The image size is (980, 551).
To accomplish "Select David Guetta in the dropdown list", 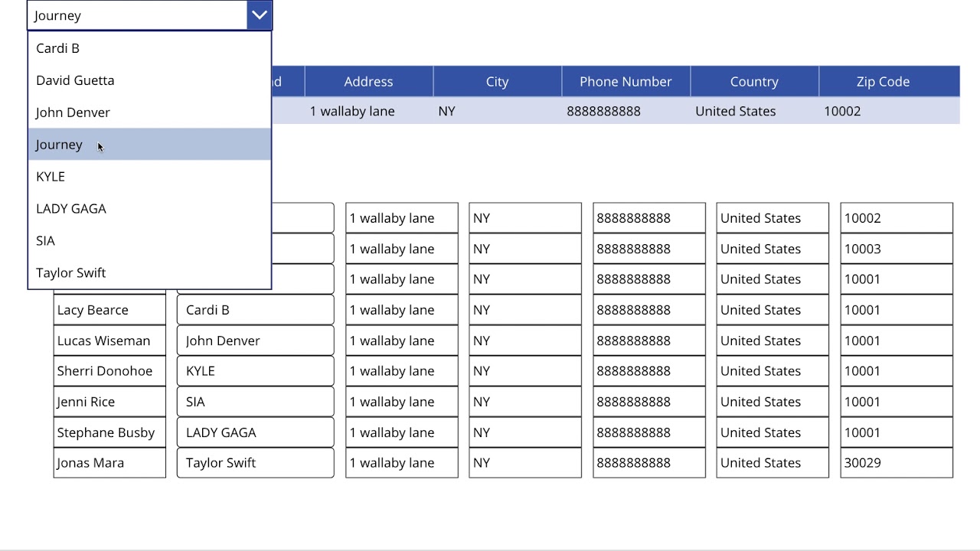I will [149, 80].
